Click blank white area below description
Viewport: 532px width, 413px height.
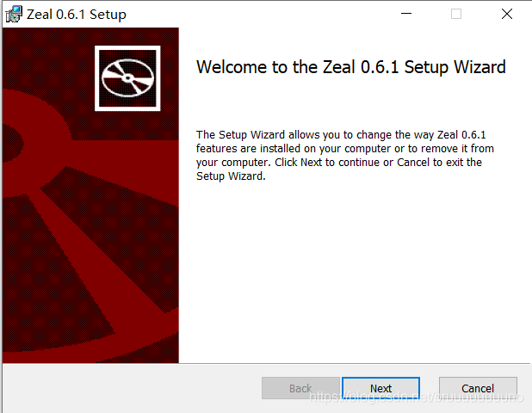click(x=353, y=275)
